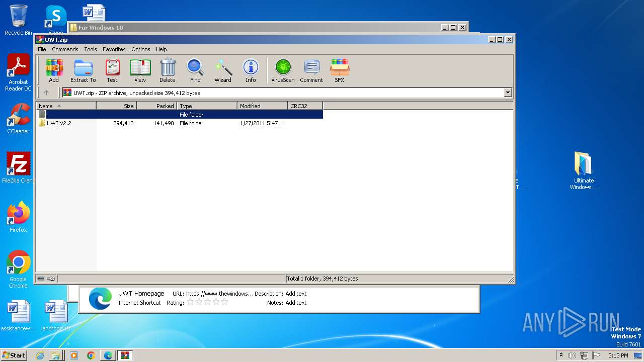Click Add text next to Notes
Image resolution: width=644 pixels, height=362 pixels.
point(296,303)
